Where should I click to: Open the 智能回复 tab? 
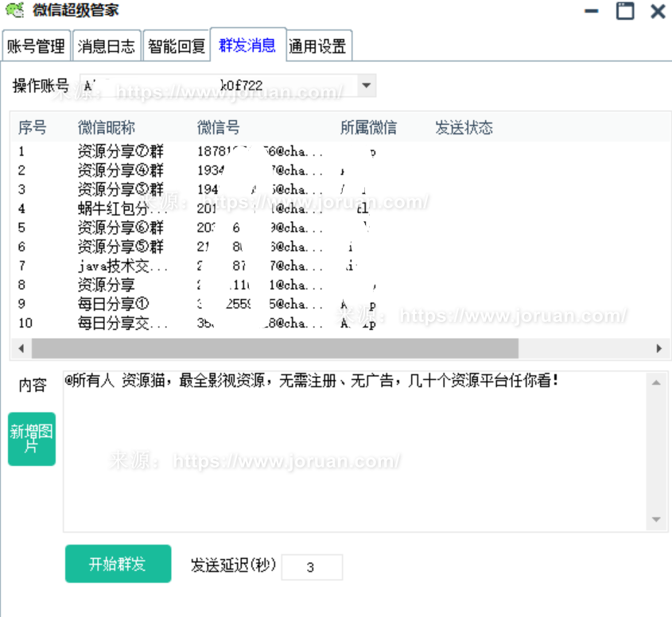[176, 46]
